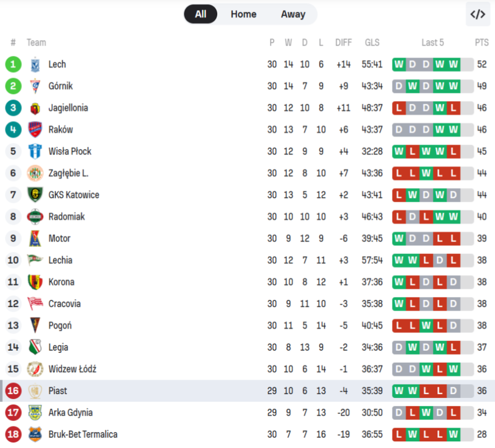The height and width of the screenshot is (448, 495).
Task: Switch to the Away standings tab
Action: pyautogui.click(x=293, y=14)
